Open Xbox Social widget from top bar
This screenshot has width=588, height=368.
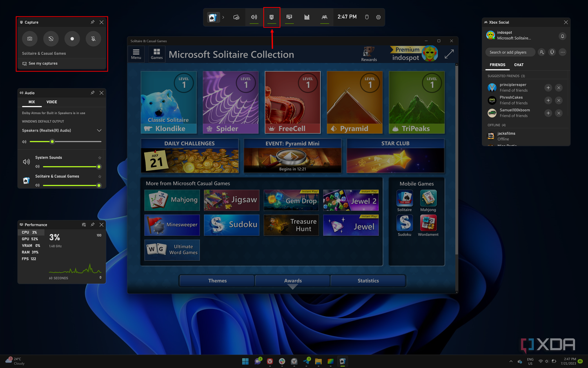(325, 17)
